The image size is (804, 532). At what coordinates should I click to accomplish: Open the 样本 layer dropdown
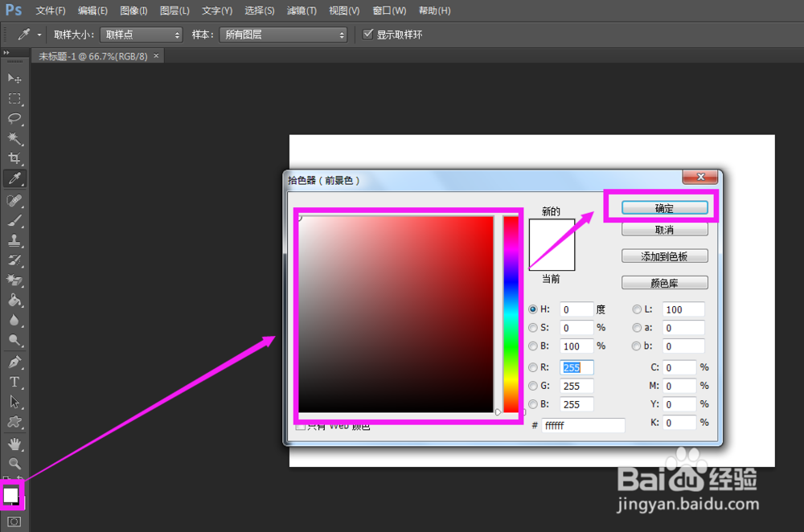point(283,34)
